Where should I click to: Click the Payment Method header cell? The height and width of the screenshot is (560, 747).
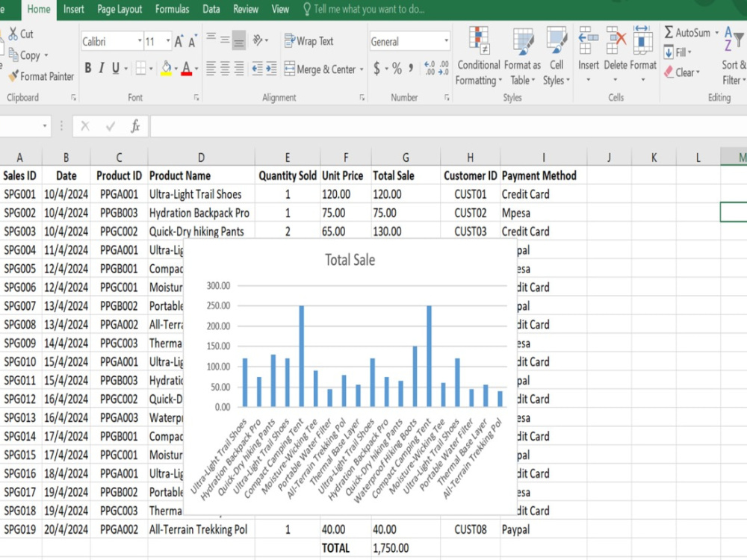click(543, 175)
